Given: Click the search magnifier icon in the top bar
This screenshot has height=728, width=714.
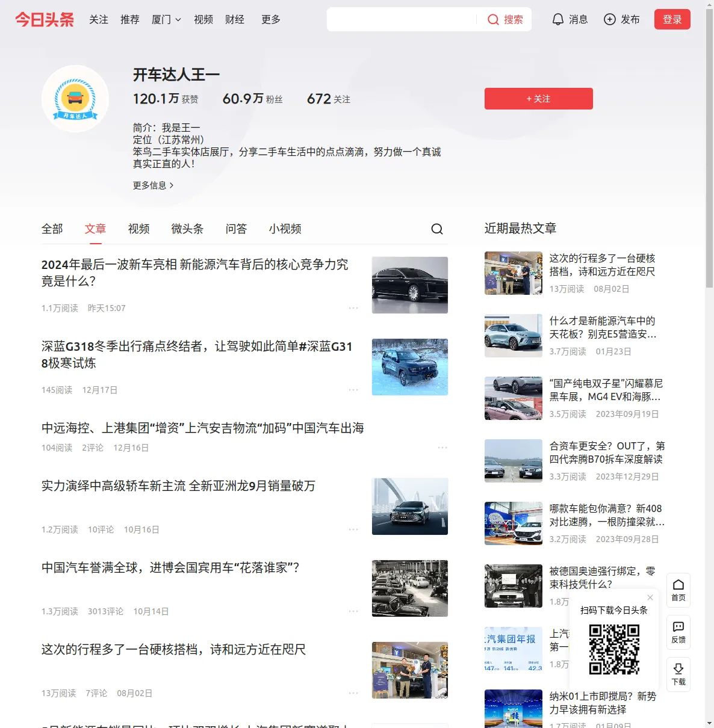Looking at the screenshot, I should click(493, 20).
